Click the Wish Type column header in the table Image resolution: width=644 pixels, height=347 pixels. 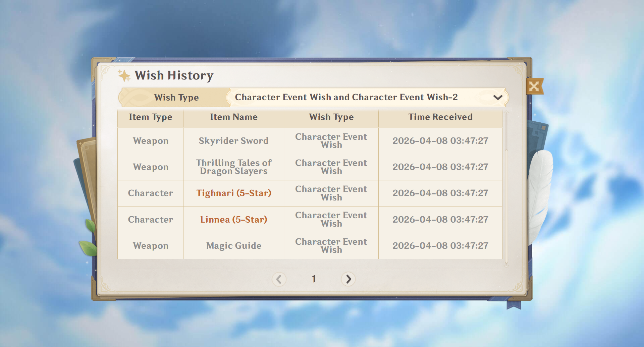tap(331, 117)
